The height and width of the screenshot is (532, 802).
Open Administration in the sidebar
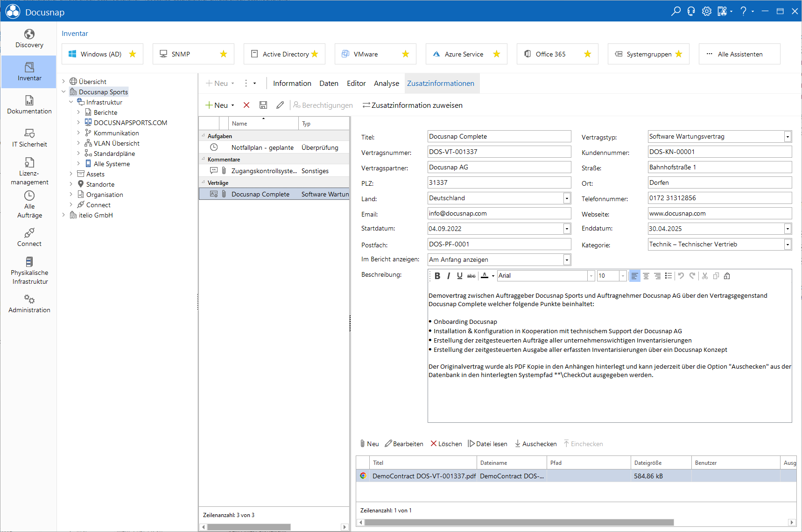coord(29,304)
